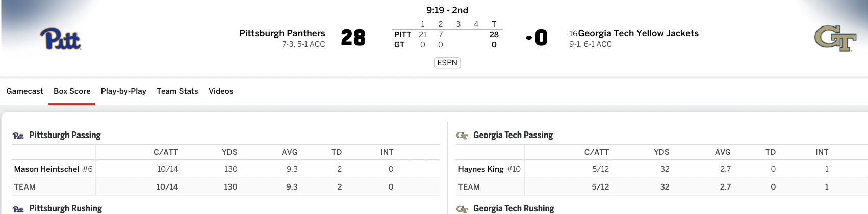Click the ESPN broadcast badge
This screenshot has height=214, width=868.
coord(447,63)
